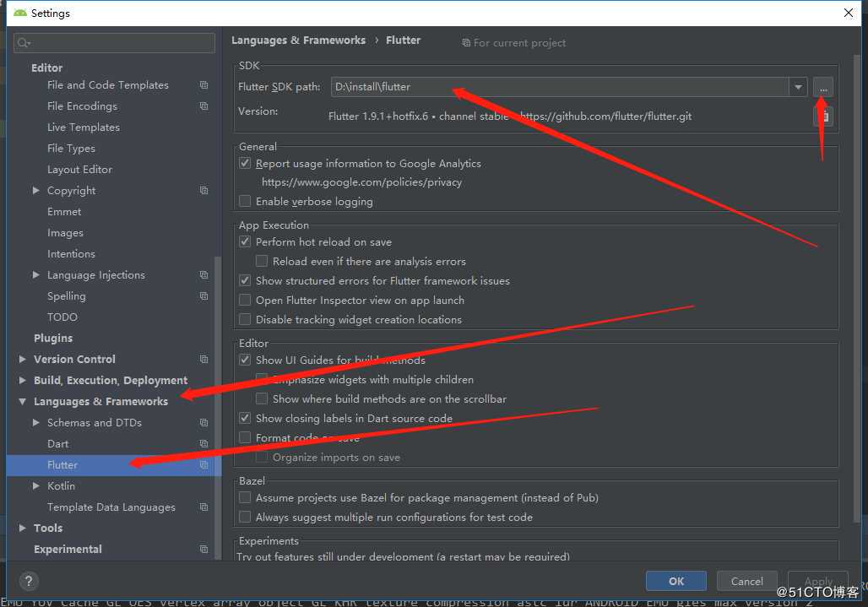Collapse the Languages & Frameworks section

coord(23,402)
